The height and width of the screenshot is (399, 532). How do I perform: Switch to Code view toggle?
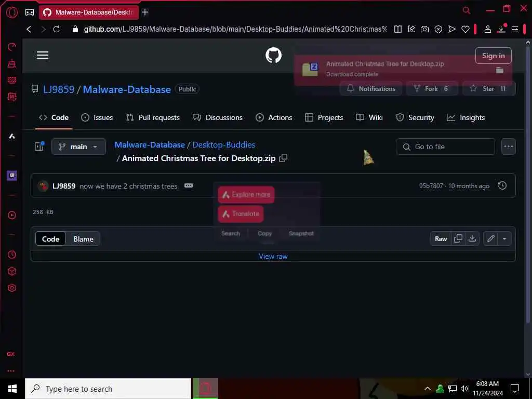50,239
